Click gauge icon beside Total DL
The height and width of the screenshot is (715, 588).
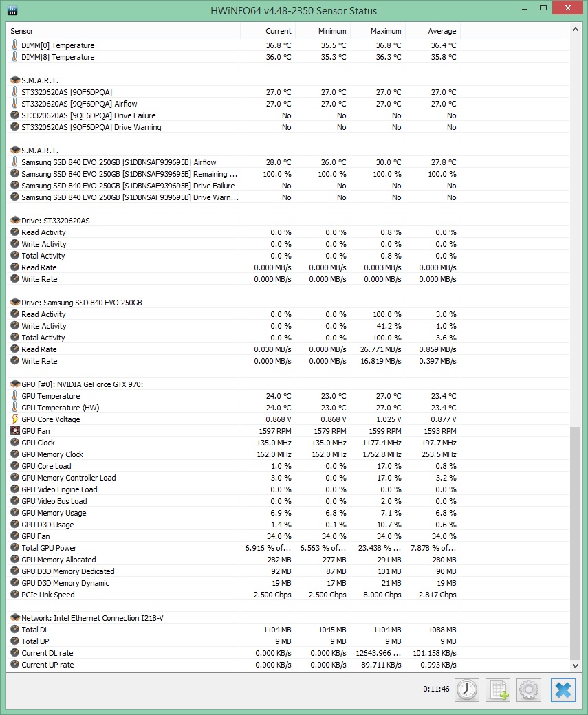coord(14,629)
